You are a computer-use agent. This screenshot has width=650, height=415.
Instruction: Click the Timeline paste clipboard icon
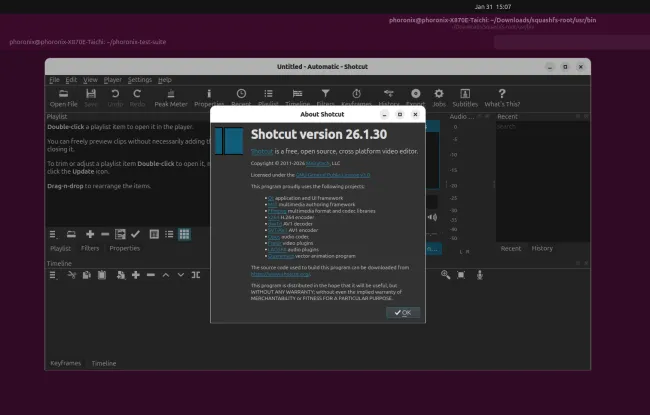coord(102,275)
